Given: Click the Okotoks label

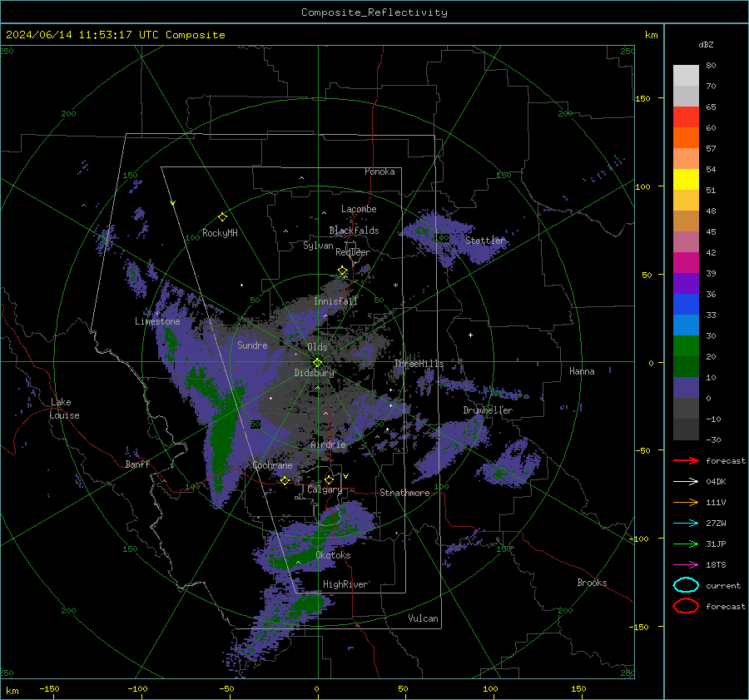Looking at the screenshot, I should 333,555.
